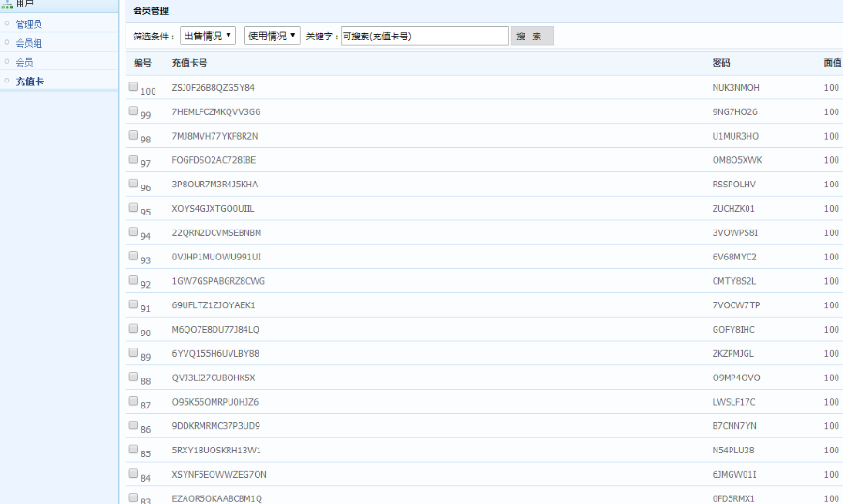The height and width of the screenshot is (504, 843).
Task: Select card number 0VJHP1MUOWU991UI
Action: pos(216,257)
